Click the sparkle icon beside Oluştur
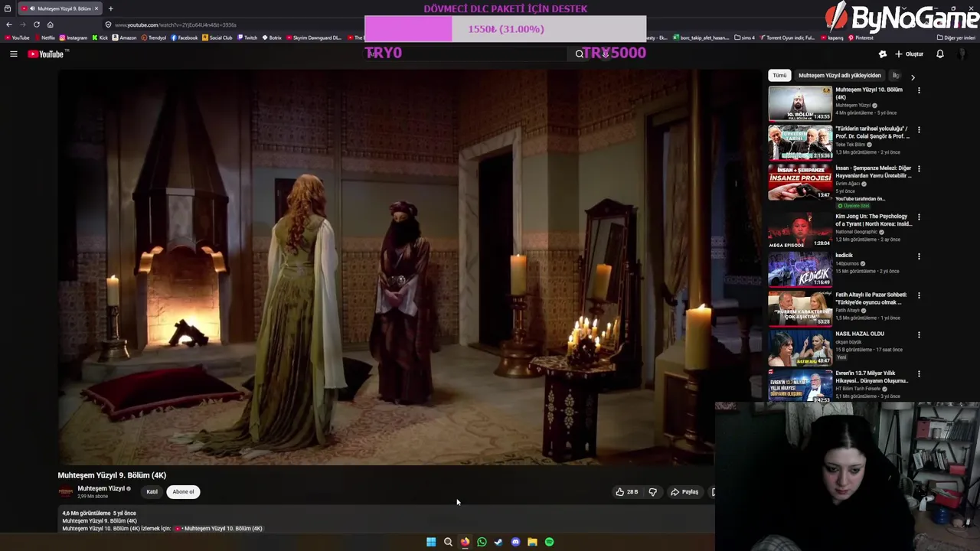 882,54
